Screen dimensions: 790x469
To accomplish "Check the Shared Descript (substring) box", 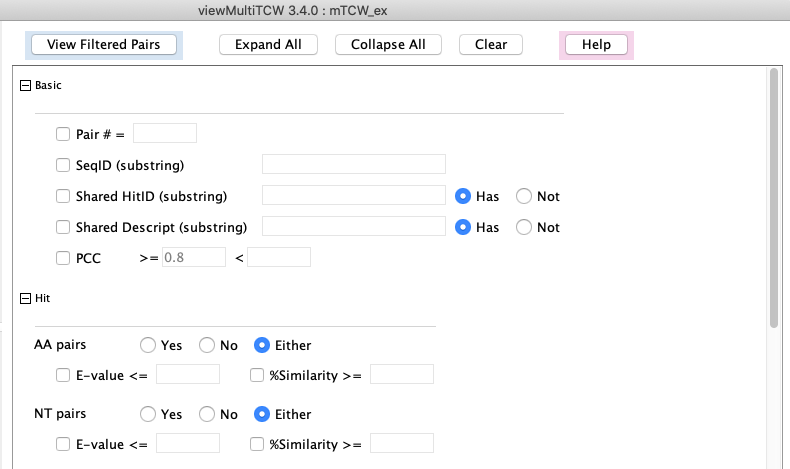I will (64, 227).
